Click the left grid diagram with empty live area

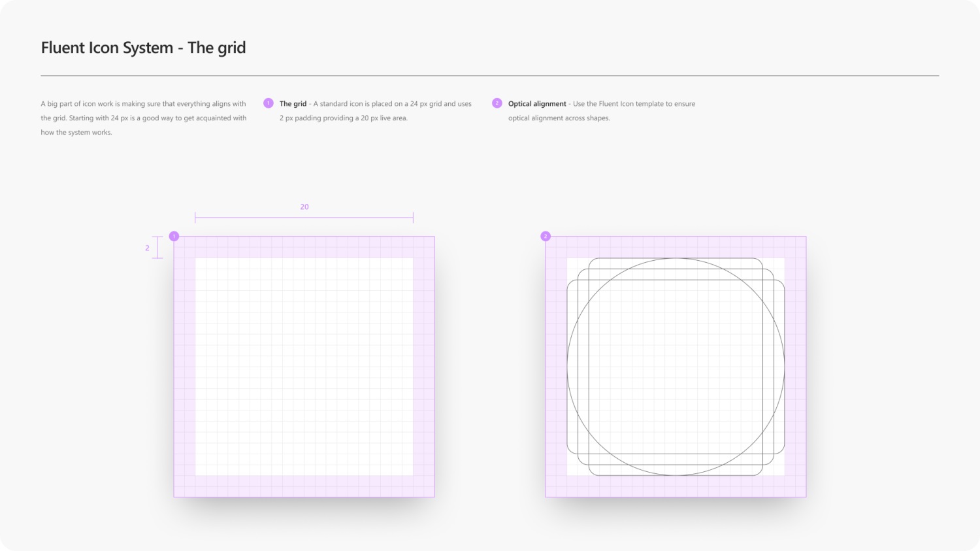point(304,367)
